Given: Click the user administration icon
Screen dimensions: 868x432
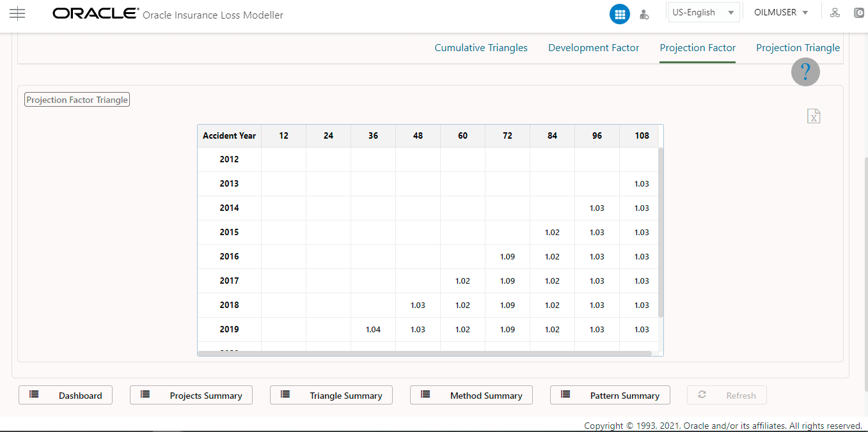Looking at the screenshot, I should coord(644,13).
